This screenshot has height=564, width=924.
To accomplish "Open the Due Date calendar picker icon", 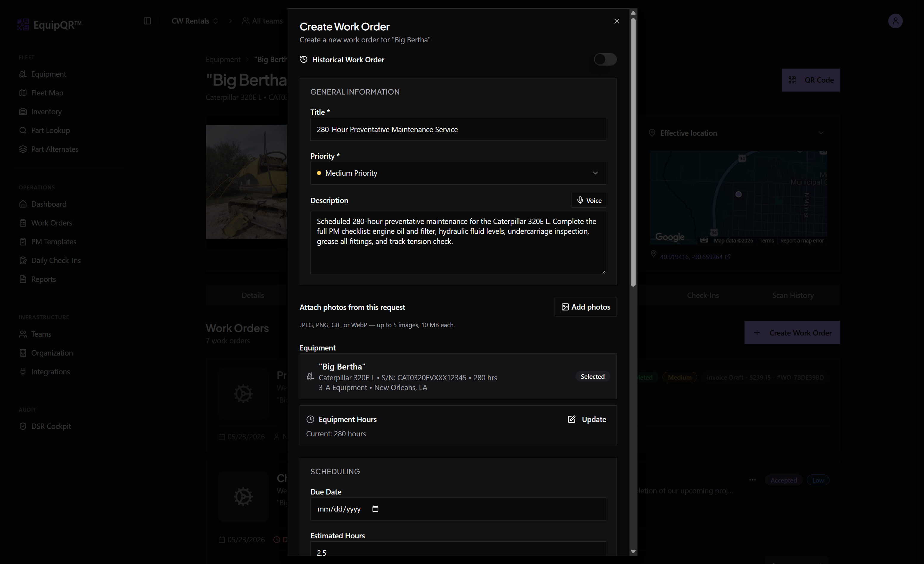I will coord(375,509).
